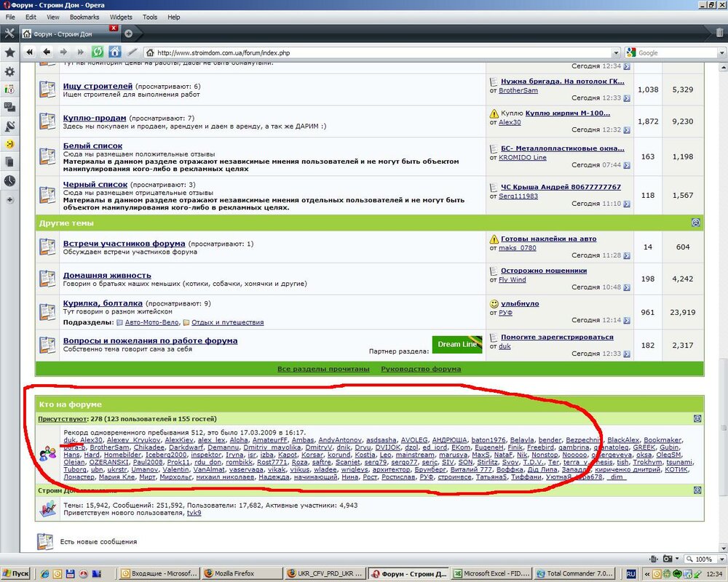Viewport: 728px width, 582px height.
Task: Click the Dream Line partner banner
Action: (x=457, y=344)
